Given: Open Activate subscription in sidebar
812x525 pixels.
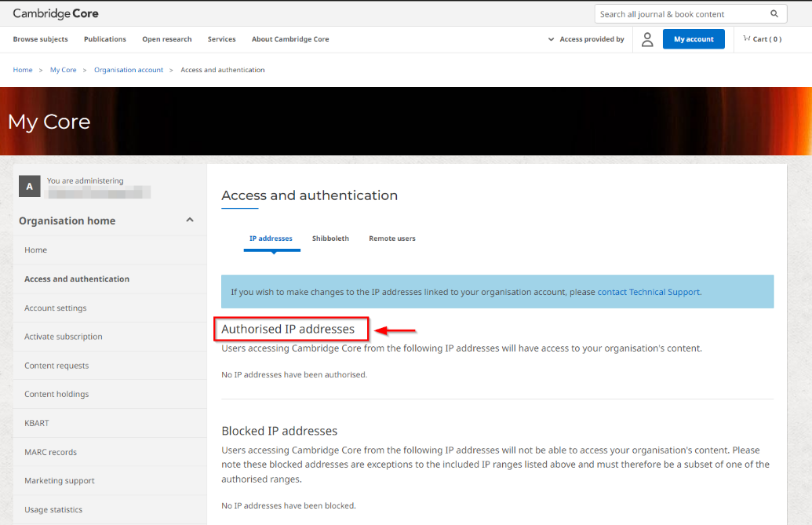Looking at the screenshot, I should (x=110, y=337).
